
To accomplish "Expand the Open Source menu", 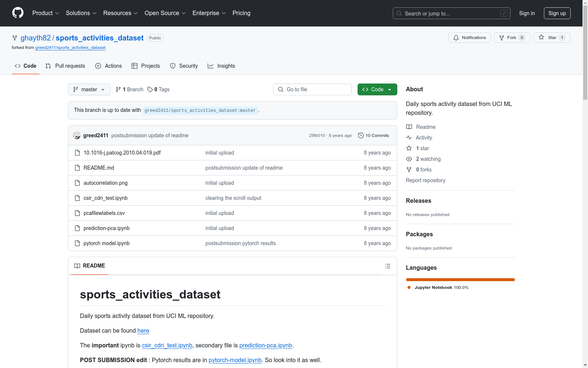I will (x=165, y=13).
